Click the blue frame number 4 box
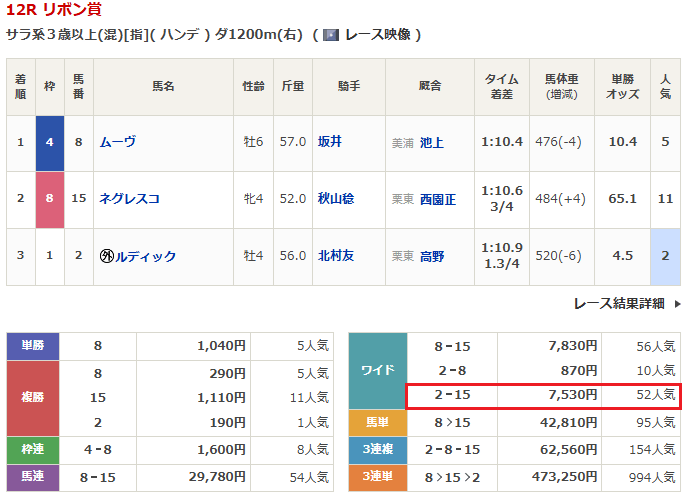 50,142
